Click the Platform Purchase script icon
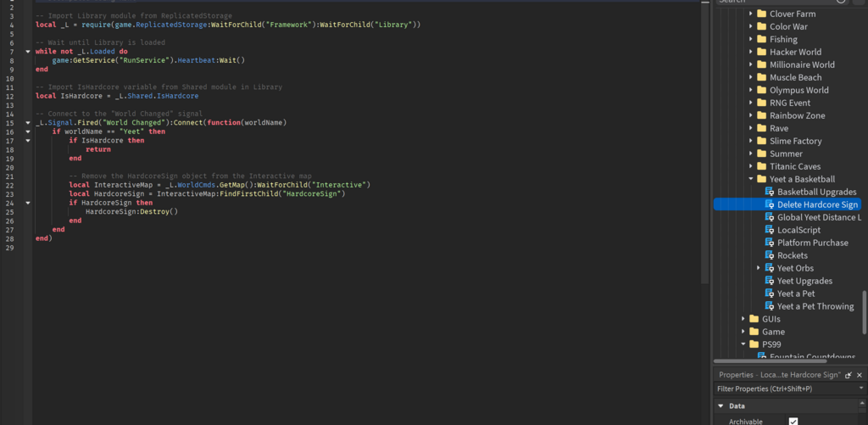 [x=771, y=243]
